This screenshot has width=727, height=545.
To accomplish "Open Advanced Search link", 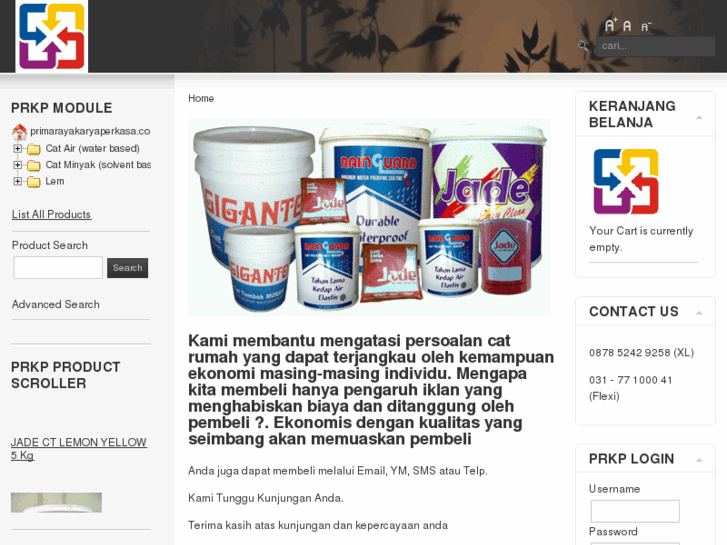I will (x=56, y=304).
